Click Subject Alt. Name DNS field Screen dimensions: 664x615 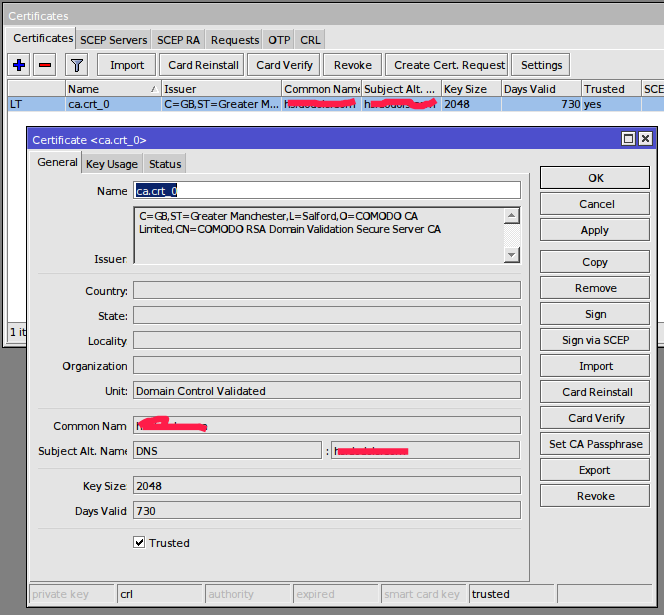[227, 451]
